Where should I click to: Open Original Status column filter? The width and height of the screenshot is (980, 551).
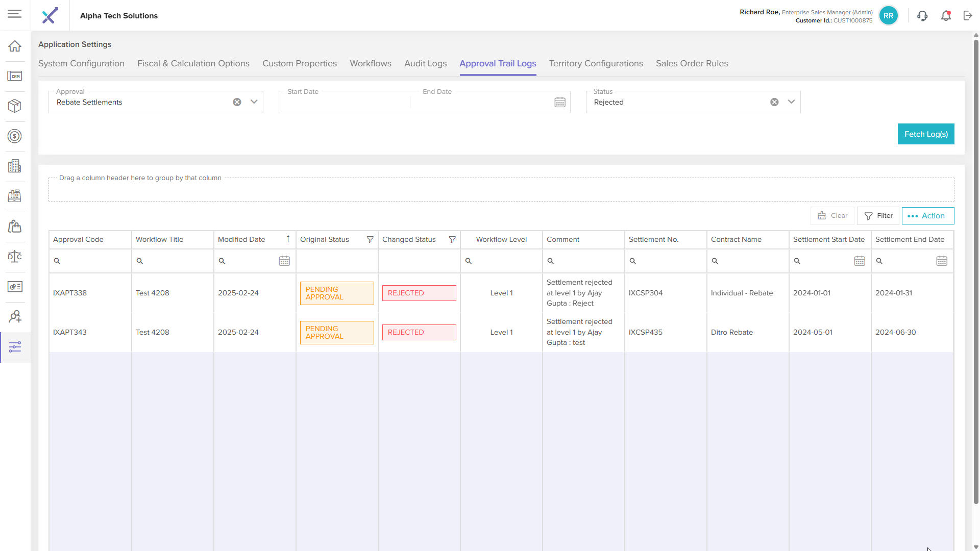pos(370,240)
